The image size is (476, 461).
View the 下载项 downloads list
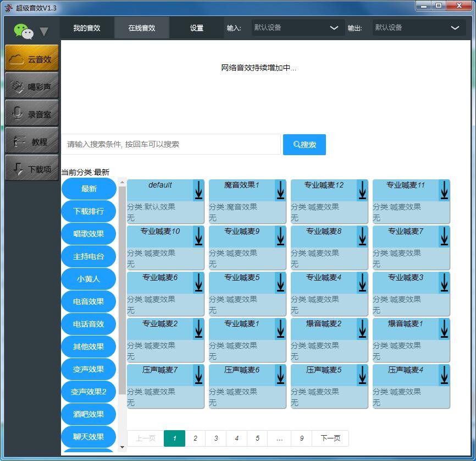pos(31,167)
